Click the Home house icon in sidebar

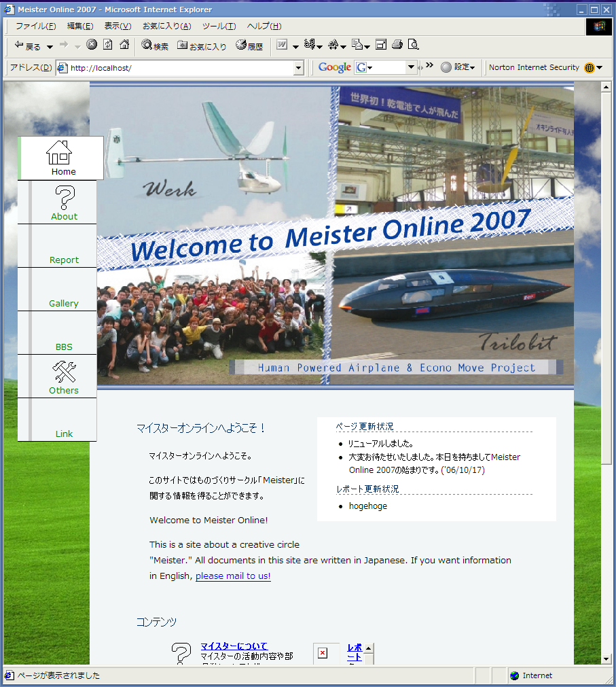[59, 152]
